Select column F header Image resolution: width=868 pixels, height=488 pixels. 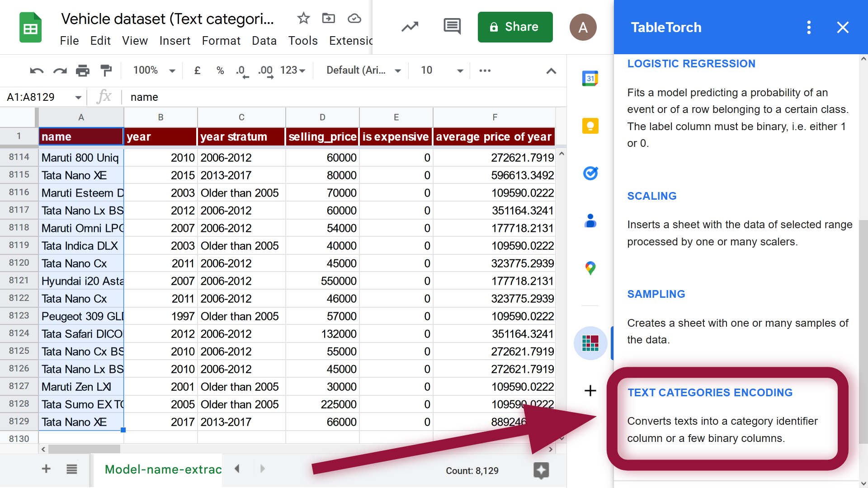tap(494, 117)
